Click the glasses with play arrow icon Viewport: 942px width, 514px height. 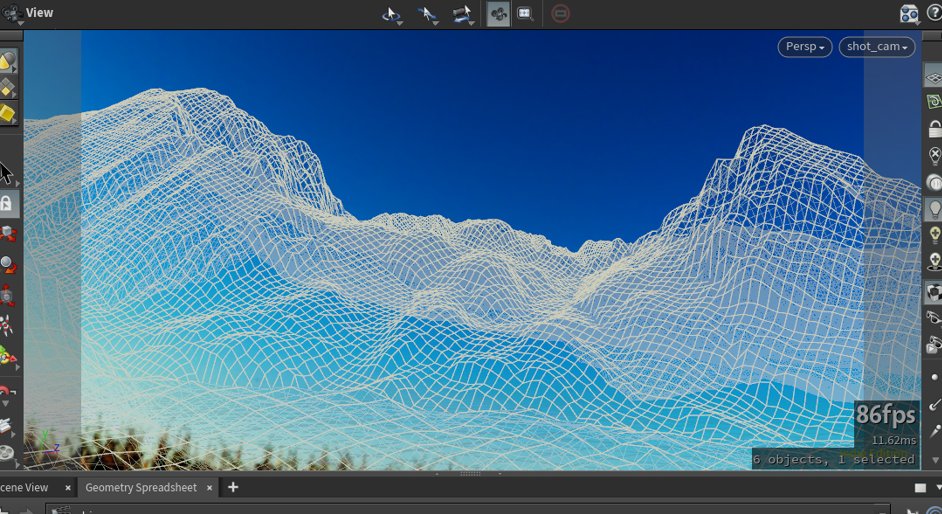(x=934, y=345)
